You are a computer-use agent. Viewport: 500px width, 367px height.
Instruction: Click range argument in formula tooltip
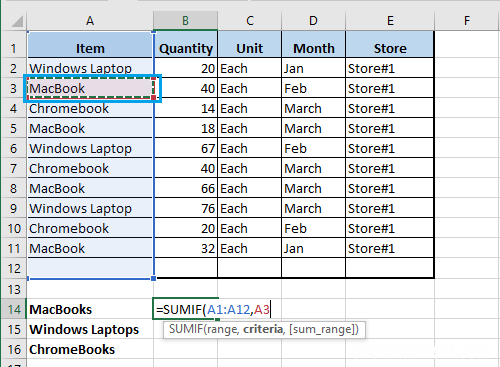click(222, 329)
